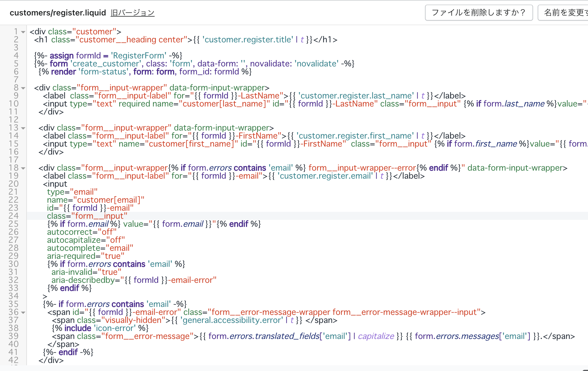Screen dimensions: 588x371
Task: Open the 旧バージョン link
Action: (x=132, y=13)
